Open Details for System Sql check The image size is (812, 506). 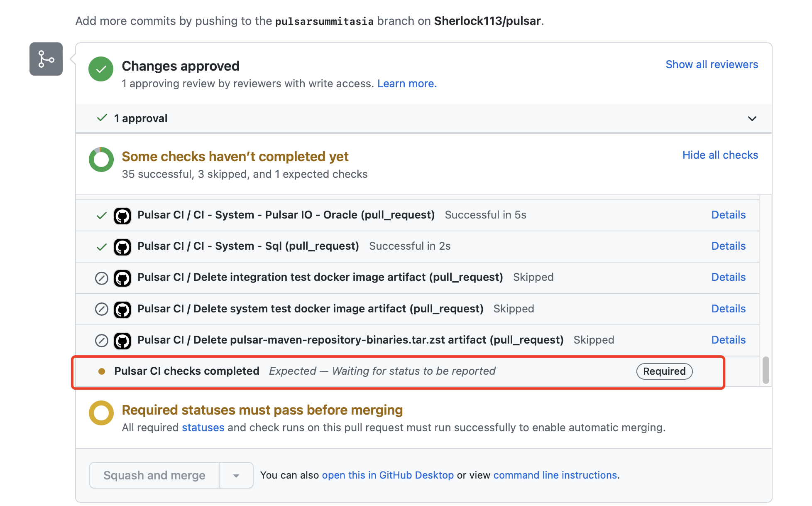click(x=729, y=246)
